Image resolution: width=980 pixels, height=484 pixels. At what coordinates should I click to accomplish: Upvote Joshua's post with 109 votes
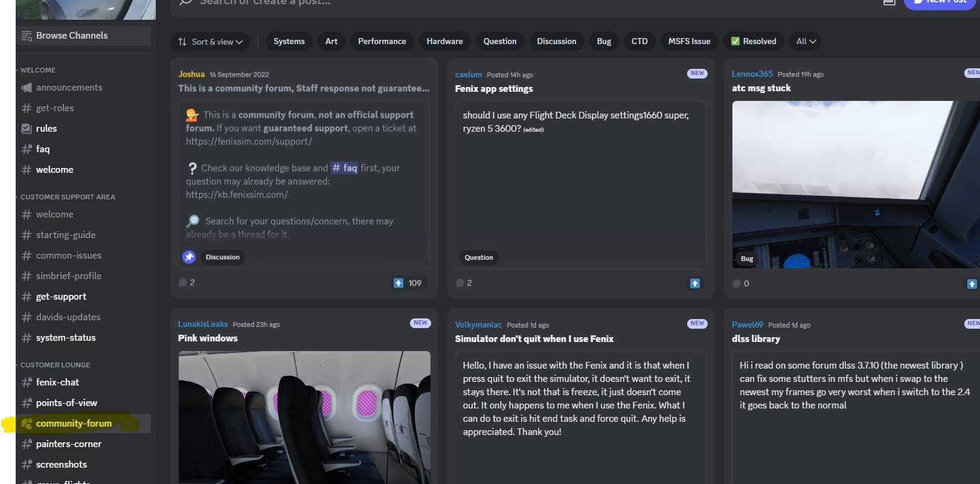tap(408, 283)
